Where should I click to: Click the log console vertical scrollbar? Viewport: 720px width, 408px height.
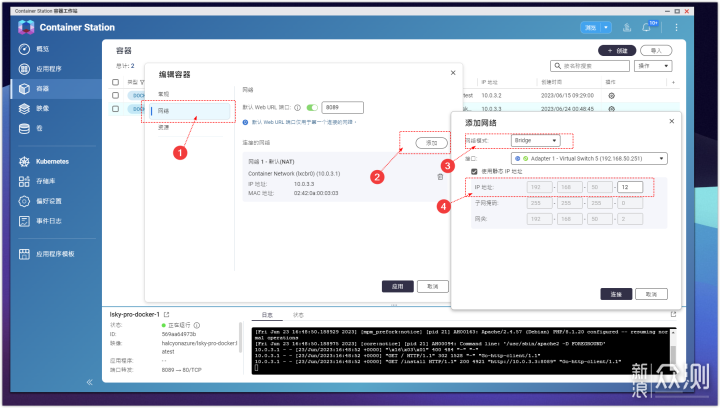click(x=673, y=352)
